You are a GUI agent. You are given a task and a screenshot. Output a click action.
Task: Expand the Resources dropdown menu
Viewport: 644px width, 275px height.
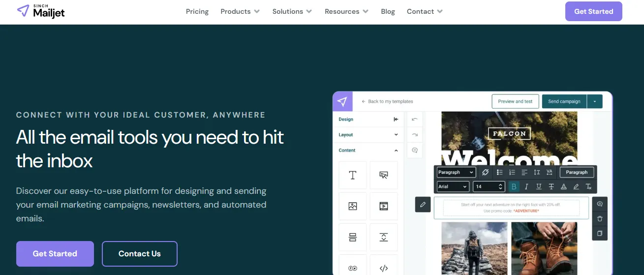pyautogui.click(x=346, y=11)
